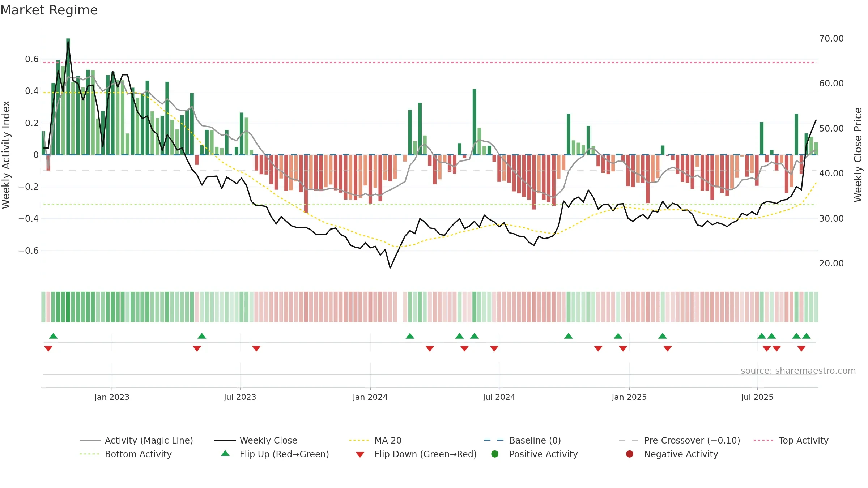The height and width of the screenshot is (488, 868).
Task: Click the Weekly Close Price axis title
Action: point(858,155)
